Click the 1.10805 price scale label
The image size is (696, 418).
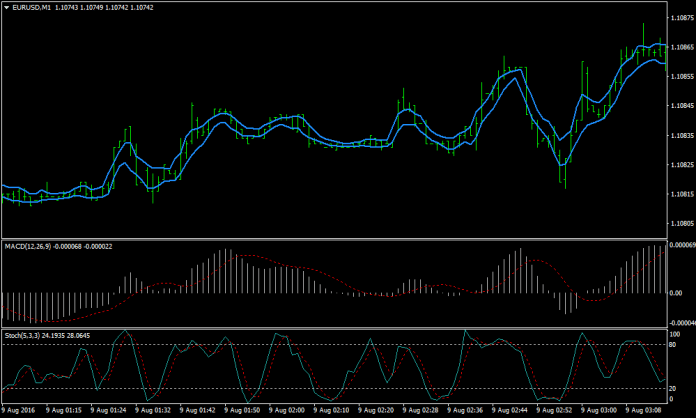[680, 223]
